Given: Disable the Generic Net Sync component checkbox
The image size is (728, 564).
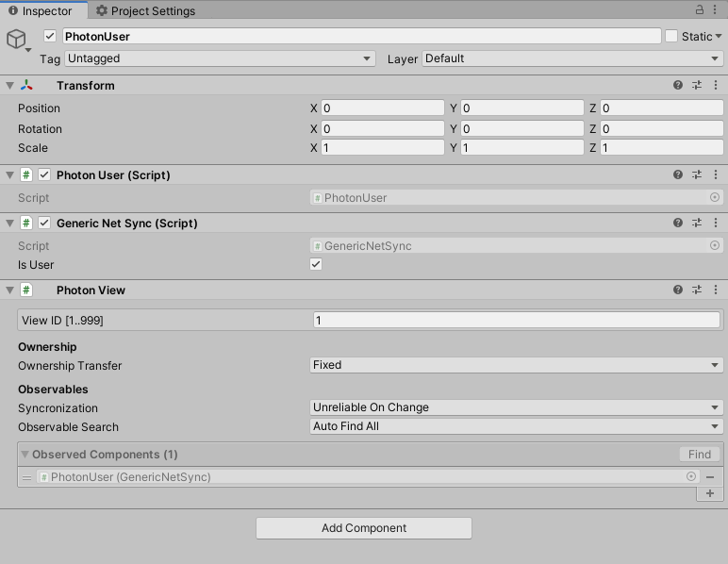Looking at the screenshot, I should coord(44,223).
